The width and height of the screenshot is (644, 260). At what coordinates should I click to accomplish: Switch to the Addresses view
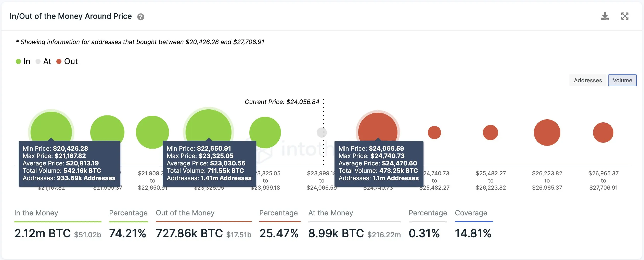(x=588, y=80)
